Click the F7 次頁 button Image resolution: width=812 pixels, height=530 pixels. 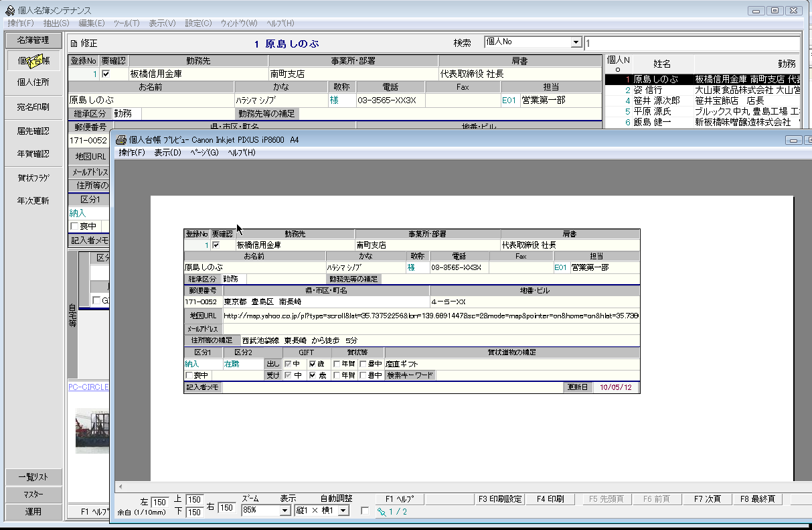(x=708, y=499)
